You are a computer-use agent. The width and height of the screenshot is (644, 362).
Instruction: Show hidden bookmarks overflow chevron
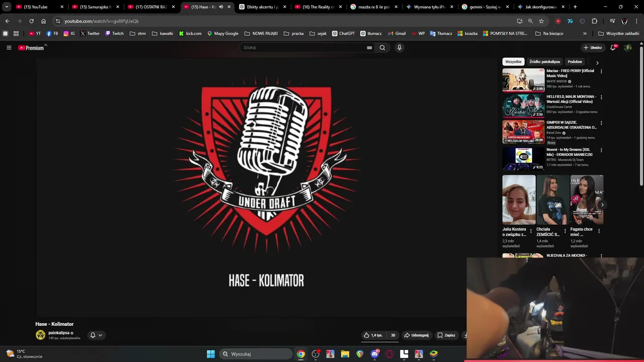(585, 34)
